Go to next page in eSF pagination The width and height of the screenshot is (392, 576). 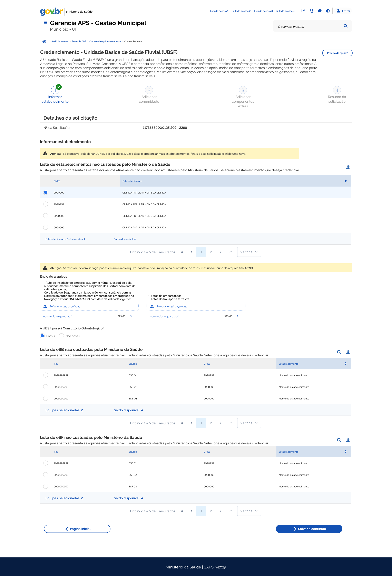(221, 511)
